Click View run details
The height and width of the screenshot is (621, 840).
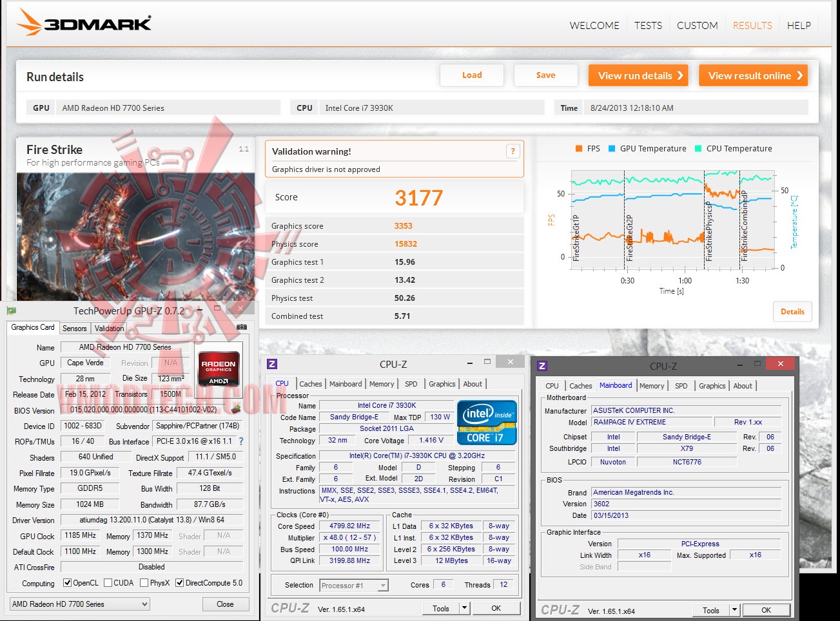[x=638, y=75]
